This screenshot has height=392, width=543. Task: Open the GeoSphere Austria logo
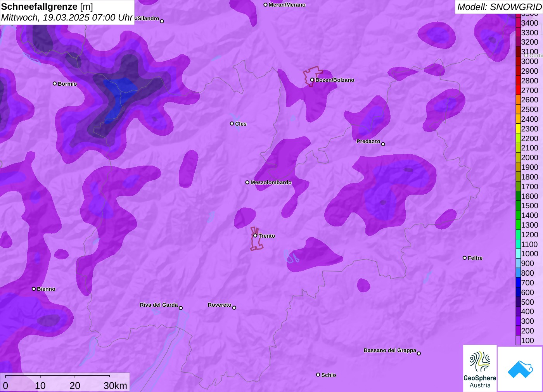(480, 368)
